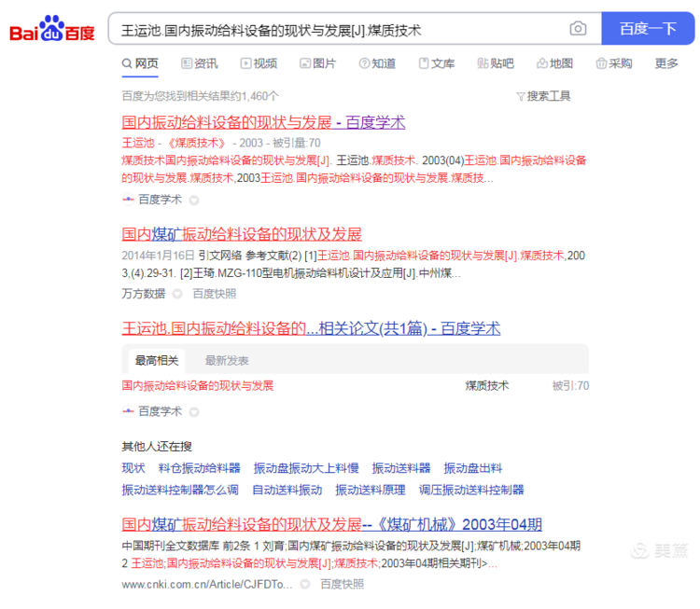Expand dropdown arrow beside cnki URL

tap(305, 584)
